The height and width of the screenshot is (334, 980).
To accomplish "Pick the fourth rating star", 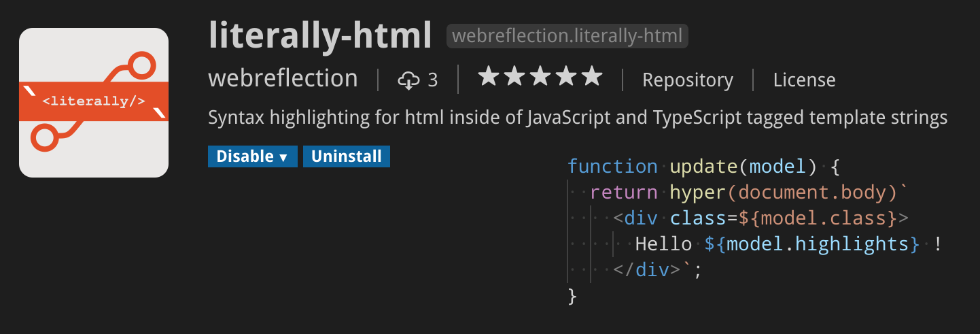I will pos(566,78).
